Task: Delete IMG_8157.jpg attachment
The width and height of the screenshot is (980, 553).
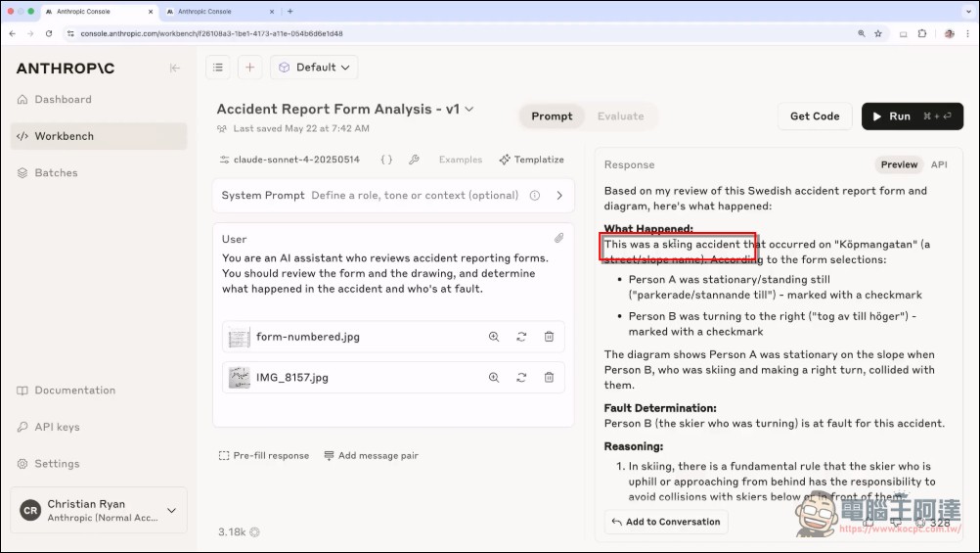Action: coord(549,377)
